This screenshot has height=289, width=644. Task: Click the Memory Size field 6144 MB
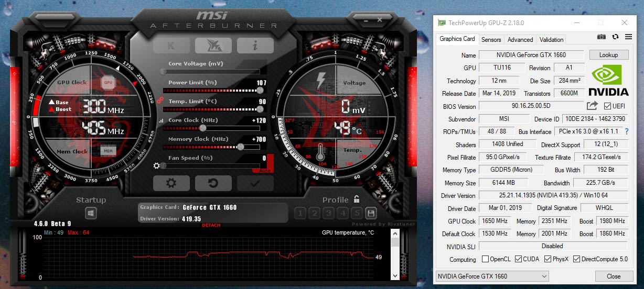coord(504,183)
